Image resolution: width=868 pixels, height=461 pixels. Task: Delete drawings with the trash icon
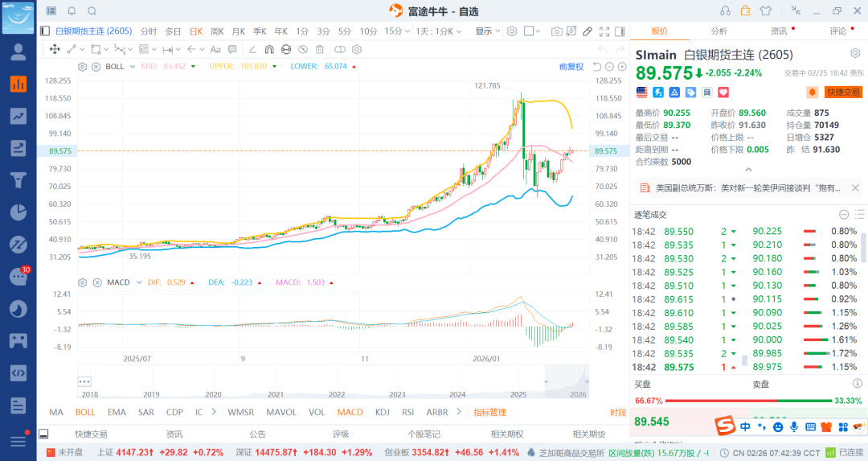(319, 49)
